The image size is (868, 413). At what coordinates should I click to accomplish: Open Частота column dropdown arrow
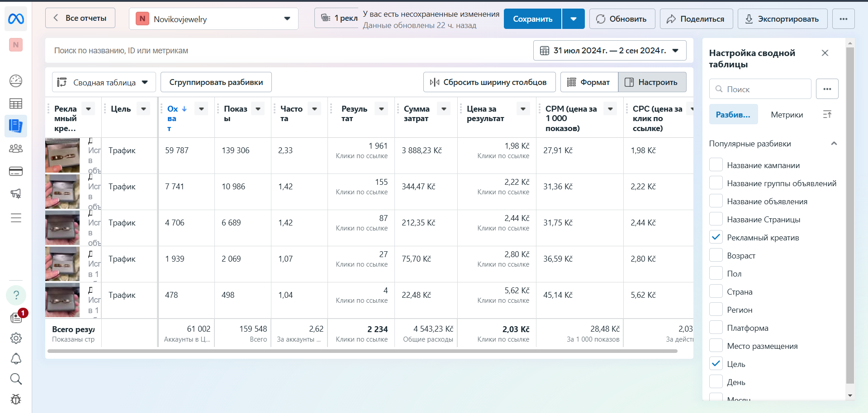tap(314, 108)
